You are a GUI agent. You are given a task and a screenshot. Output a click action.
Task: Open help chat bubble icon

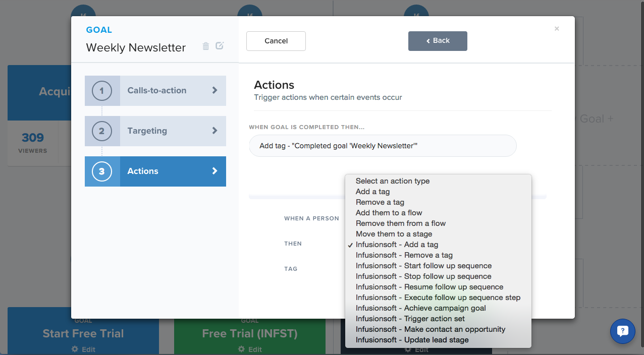click(623, 331)
